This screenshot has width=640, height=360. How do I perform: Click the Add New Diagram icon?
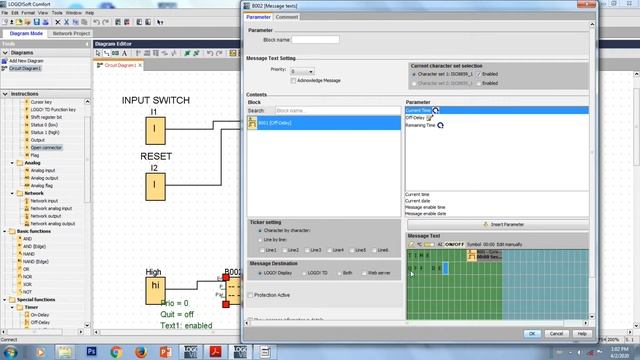pyautogui.click(x=4, y=61)
